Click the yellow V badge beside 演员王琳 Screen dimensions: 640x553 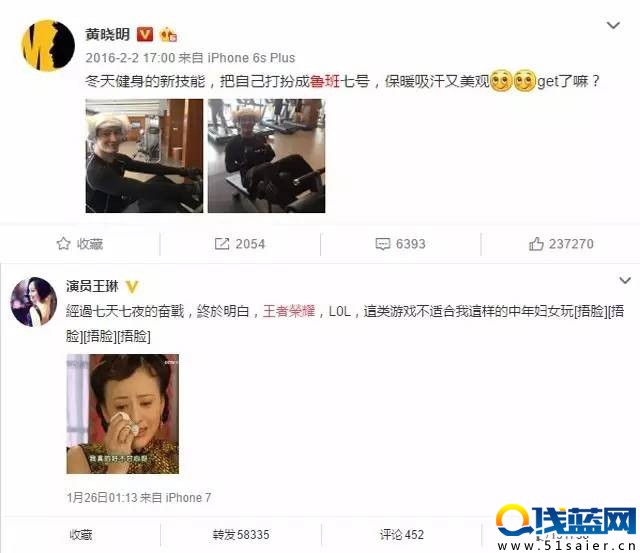coord(132,287)
